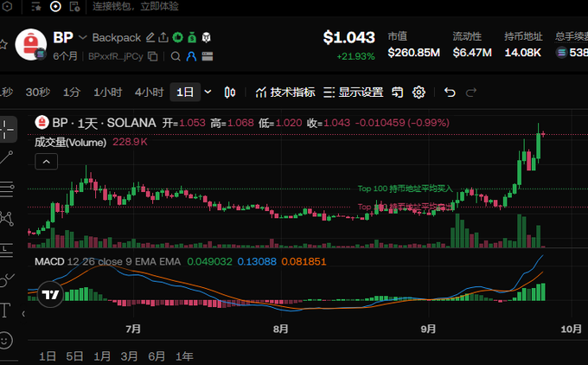Viewport: 588px width, 365px height.
Task: Click the green money bag icon
Action: click(192, 37)
